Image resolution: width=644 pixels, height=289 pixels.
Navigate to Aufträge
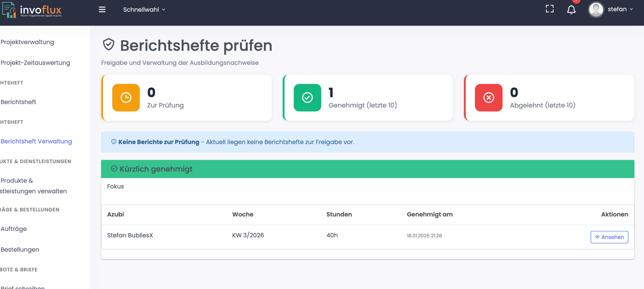pyautogui.click(x=14, y=229)
